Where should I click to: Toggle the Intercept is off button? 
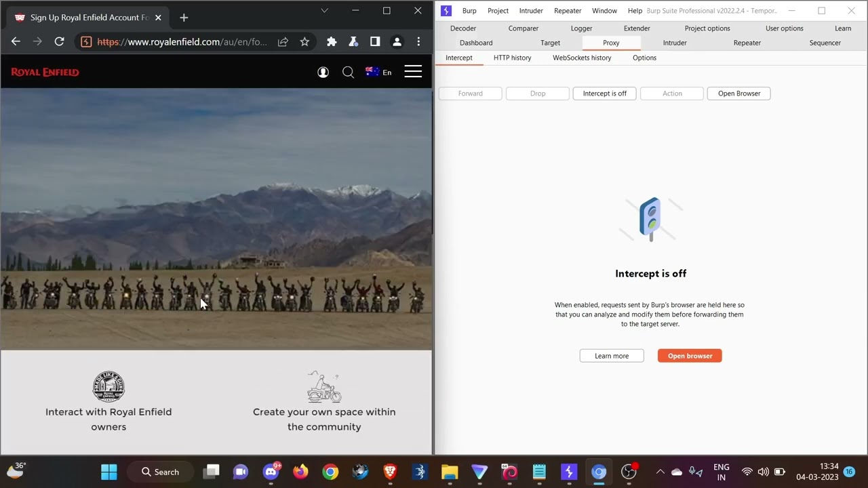tap(604, 94)
